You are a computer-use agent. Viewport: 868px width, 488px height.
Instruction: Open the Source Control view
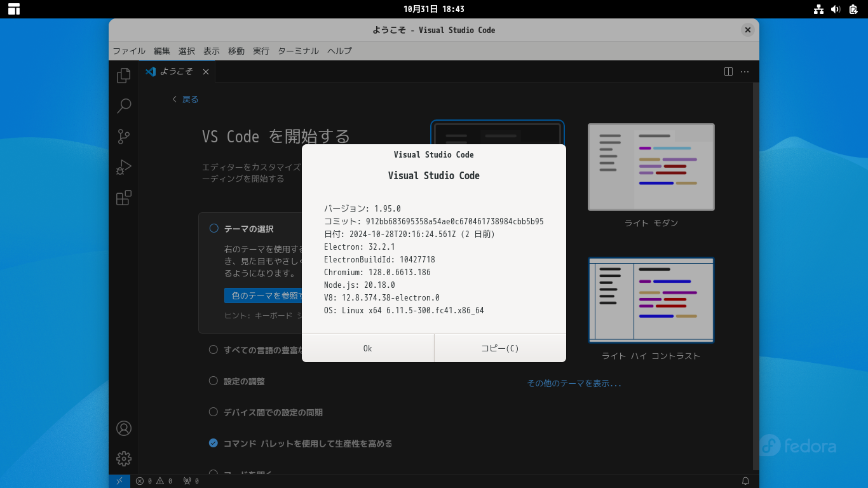pyautogui.click(x=124, y=137)
